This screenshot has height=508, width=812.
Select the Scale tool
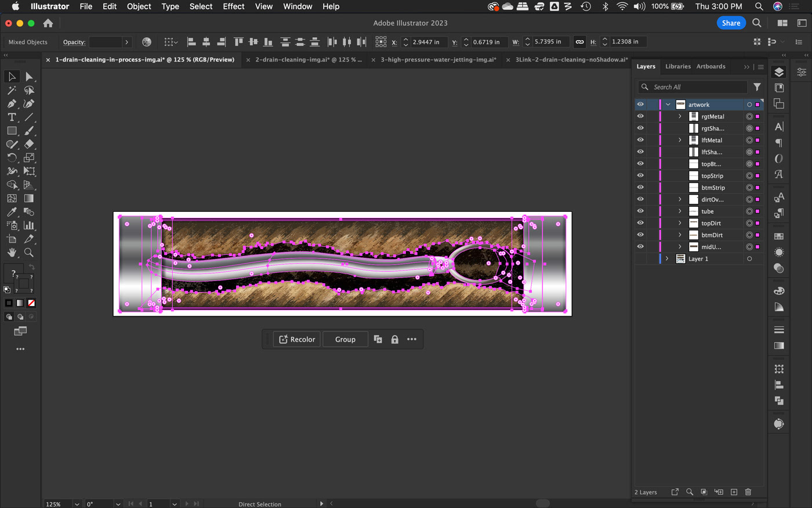pos(29,157)
